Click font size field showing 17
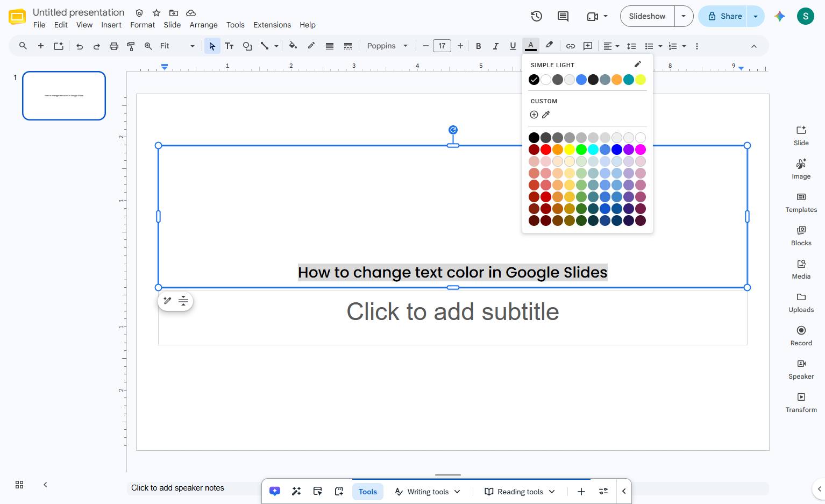The height and width of the screenshot is (504, 825). point(442,46)
